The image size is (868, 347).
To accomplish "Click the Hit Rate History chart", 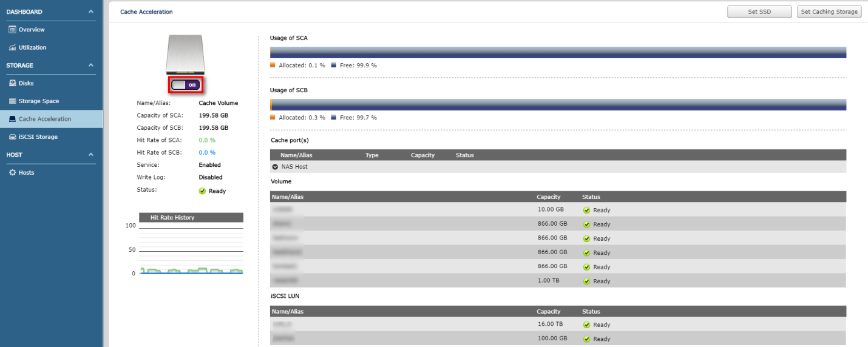I will pyautogui.click(x=191, y=249).
